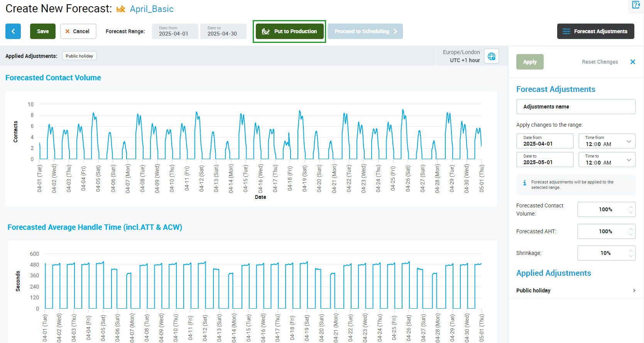Save the forecast
The height and width of the screenshot is (343, 644).
43,31
